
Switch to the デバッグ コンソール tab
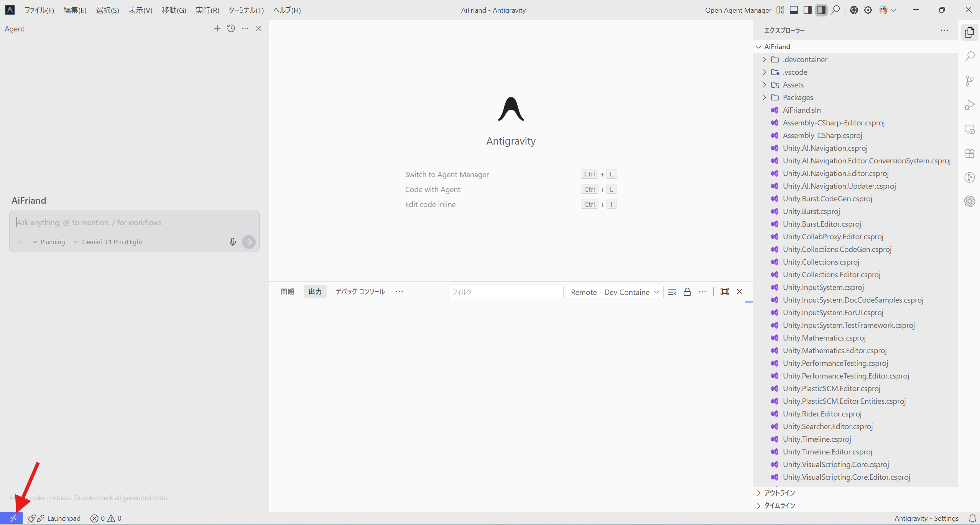(360, 291)
